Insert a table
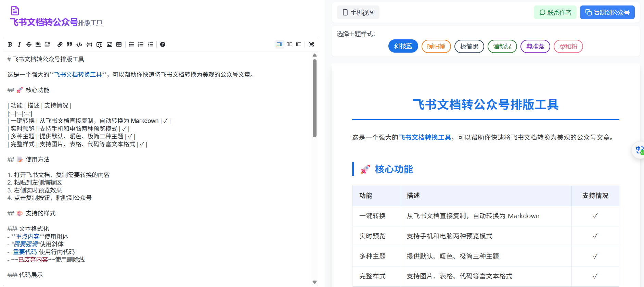This screenshot has width=644, height=287. pyautogui.click(x=119, y=45)
